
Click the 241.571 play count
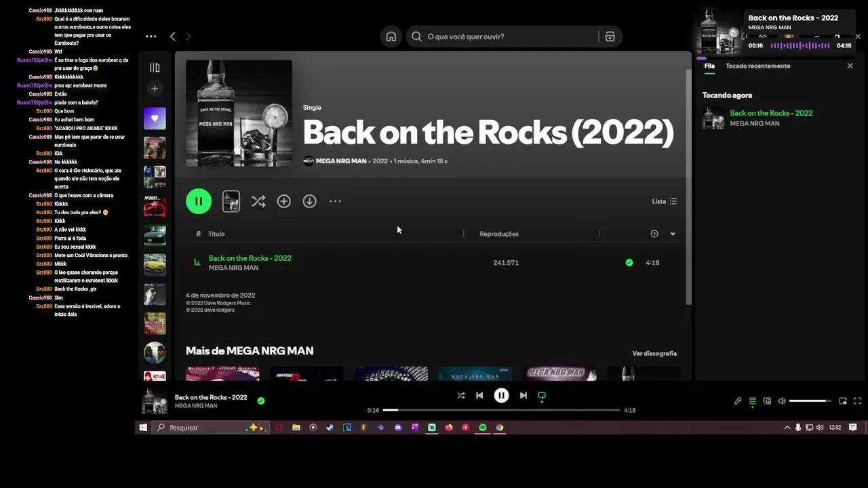[506, 263]
